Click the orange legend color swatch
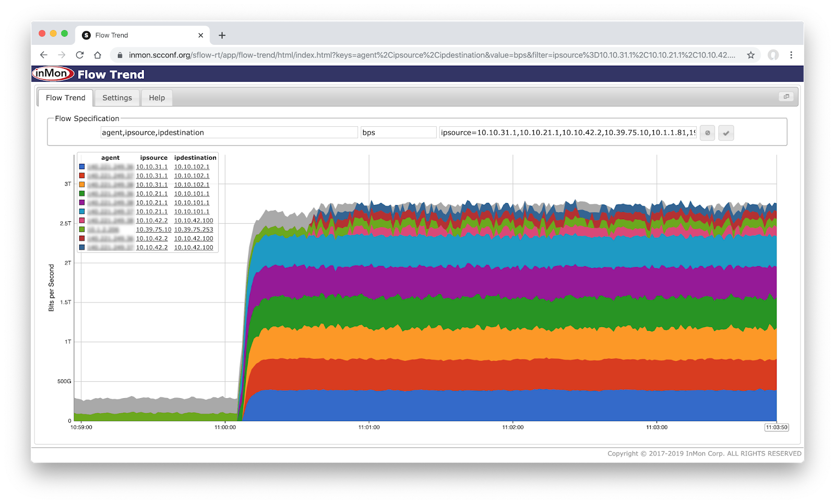The image size is (835, 504). (x=82, y=185)
